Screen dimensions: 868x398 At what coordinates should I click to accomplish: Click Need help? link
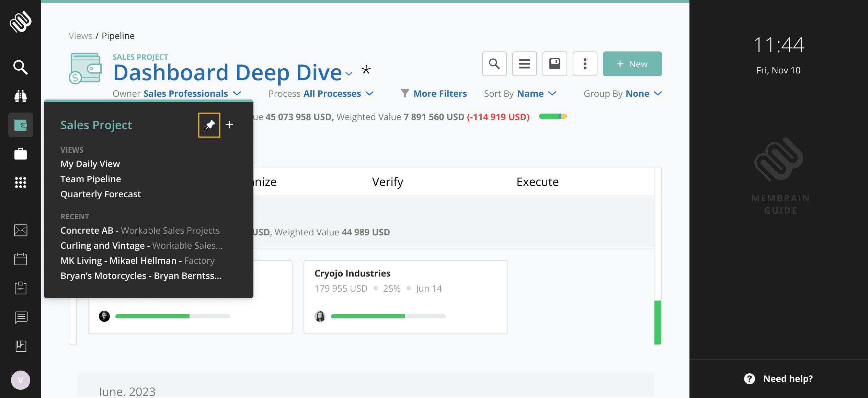[788, 379]
